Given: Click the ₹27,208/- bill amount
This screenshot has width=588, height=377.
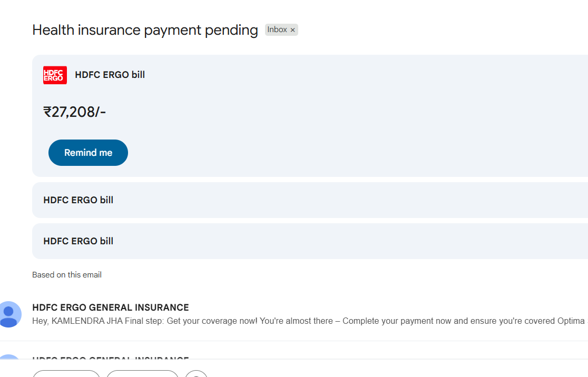Looking at the screenshot, I should point(75,112).
